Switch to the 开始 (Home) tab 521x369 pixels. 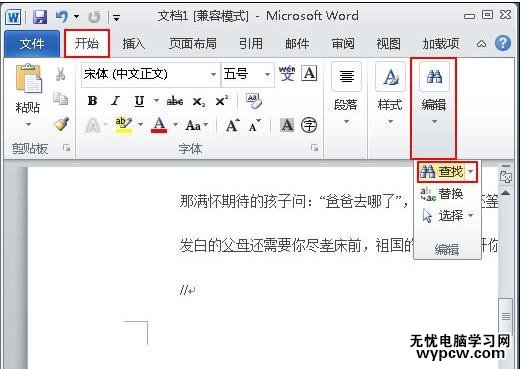(87, 43)
